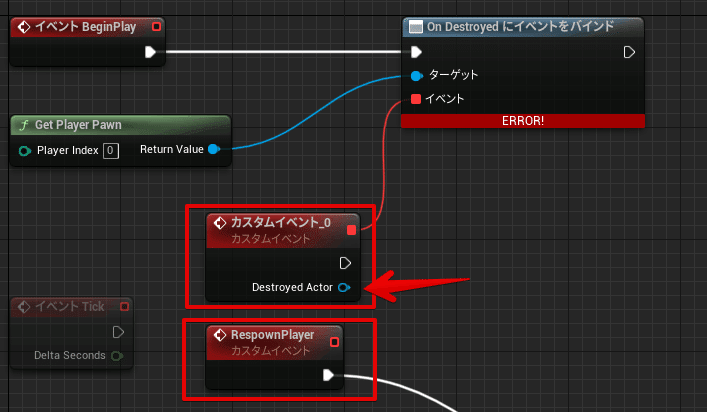707x412 pixels.
Task: Click the BeginPlay event output delegate pin
Action: pyautogui.click(x=156, y=27)
